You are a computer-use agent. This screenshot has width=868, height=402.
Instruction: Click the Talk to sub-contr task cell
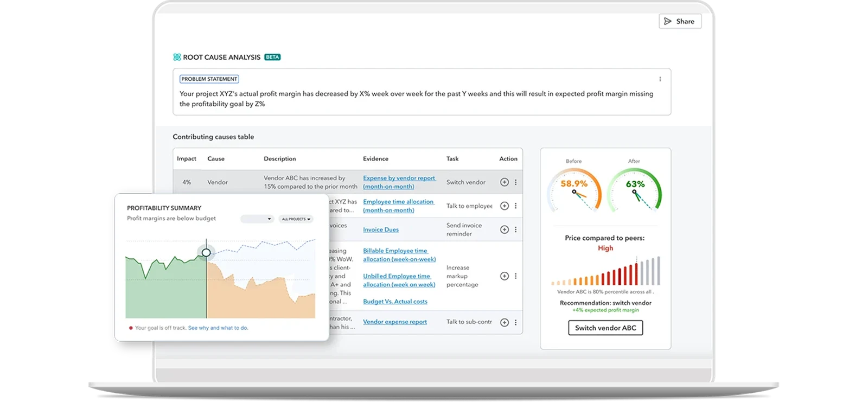tap(469, 322)
